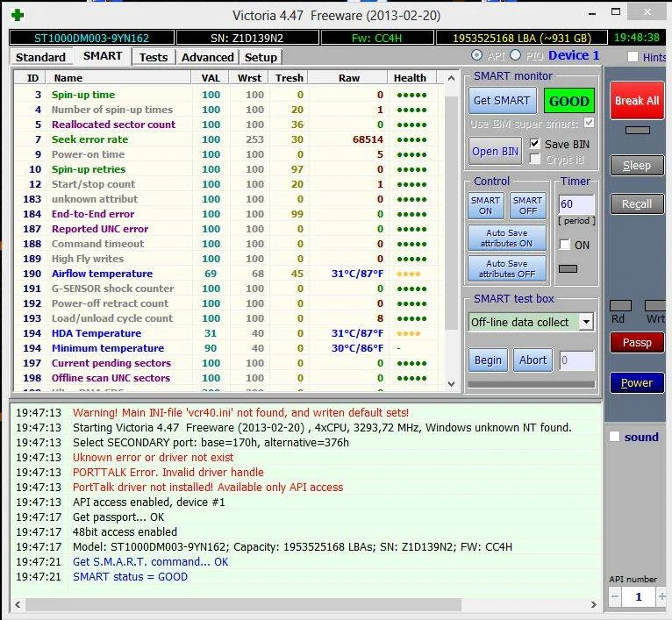672x620 pixels.
Task: Click the log panel horizontal scrollbar thumb
Action: point(243,604)
